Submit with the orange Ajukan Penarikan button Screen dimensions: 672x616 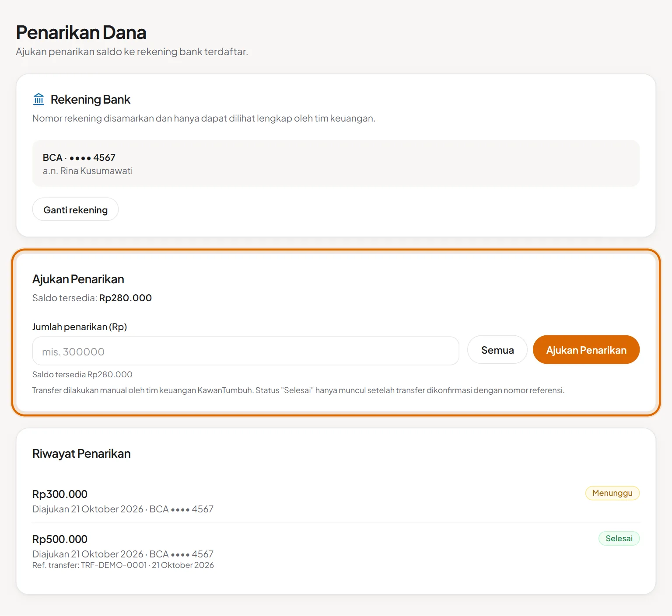click(x=586, y=350)
